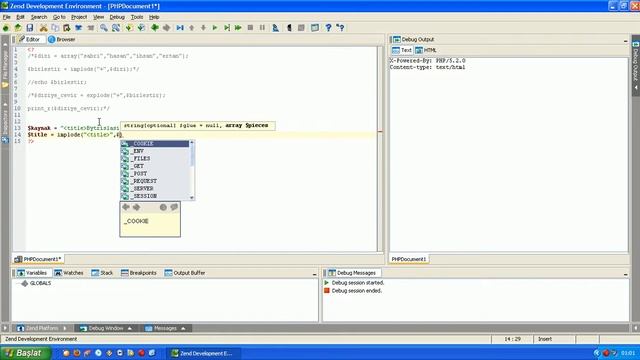Image resolution: width=640 pixels, height=360 pixels.
Task: Choose _FILES in the autocomplete list
Action: click(155, 158)
